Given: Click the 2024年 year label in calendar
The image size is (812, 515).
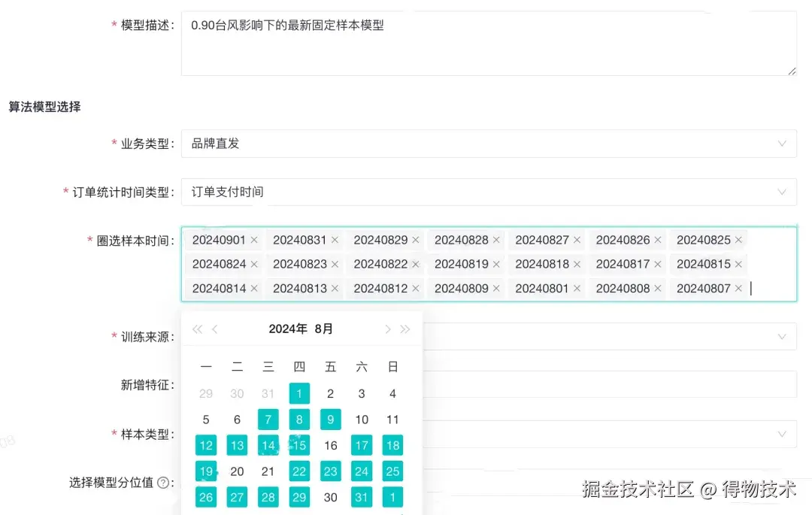Looking at the screenshot, I should click(288, 329).
